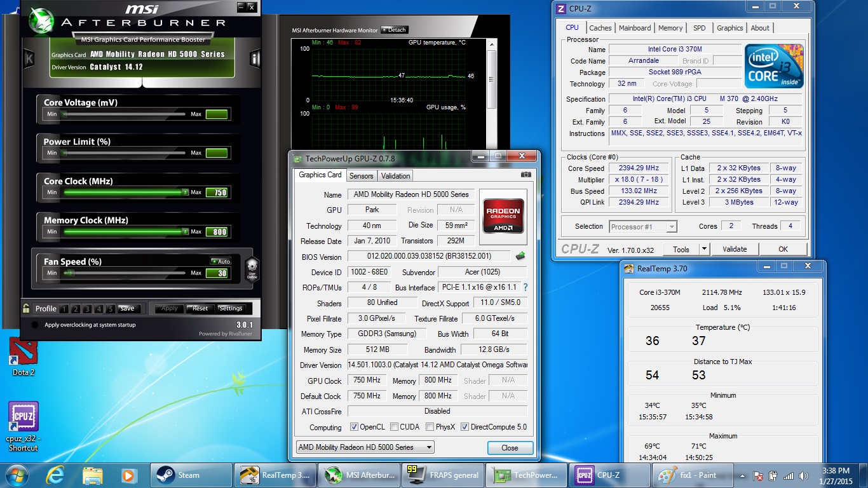
Task: Show hidden system tray icons
Action: pos(742,476)
